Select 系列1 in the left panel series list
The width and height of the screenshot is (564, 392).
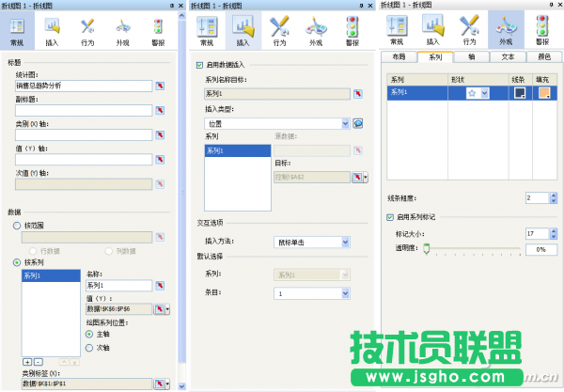[51, 276]
